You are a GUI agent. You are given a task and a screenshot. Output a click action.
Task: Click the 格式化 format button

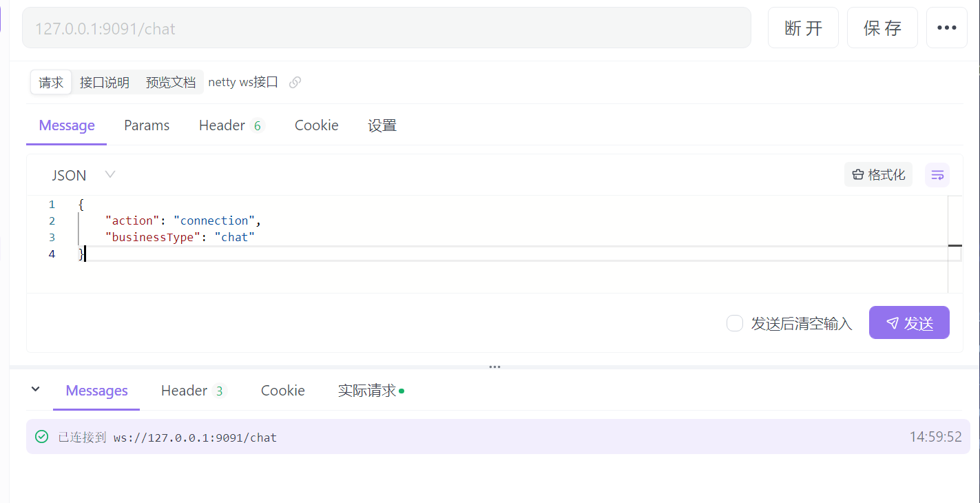(x=878, y=175)
